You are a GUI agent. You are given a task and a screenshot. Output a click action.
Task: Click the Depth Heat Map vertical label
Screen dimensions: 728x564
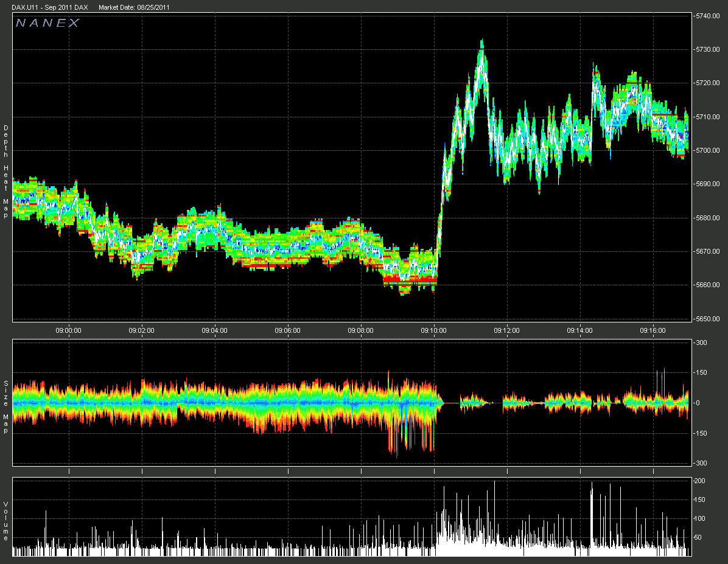tap(6, 164)
